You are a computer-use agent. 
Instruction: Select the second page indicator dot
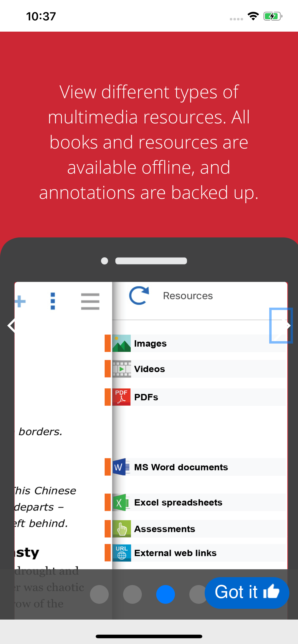pos(132,594)
